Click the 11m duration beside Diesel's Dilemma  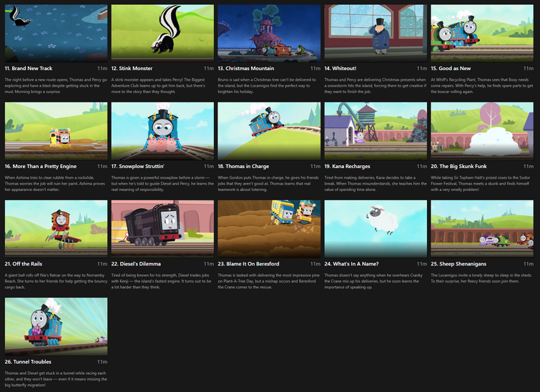pyautogui.click(x=209, y=264)
